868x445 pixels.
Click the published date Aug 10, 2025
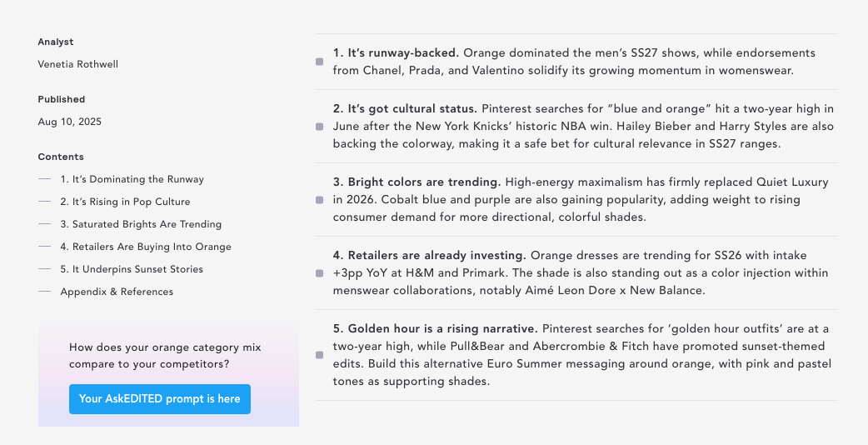click(x=70, y=122)
